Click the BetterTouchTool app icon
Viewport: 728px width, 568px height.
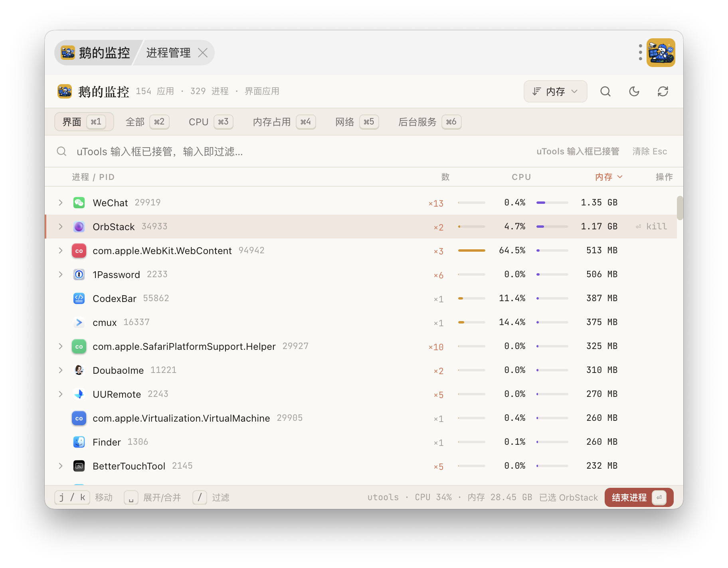coord(79,466)
